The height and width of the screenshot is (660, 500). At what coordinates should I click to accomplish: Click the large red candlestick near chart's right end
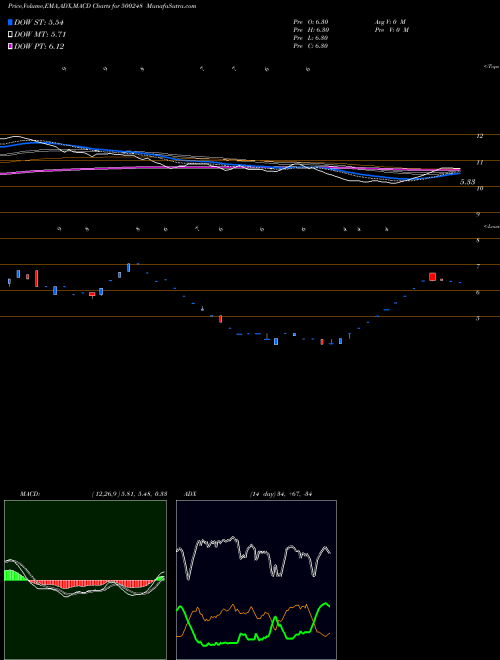tap(432, 277)
